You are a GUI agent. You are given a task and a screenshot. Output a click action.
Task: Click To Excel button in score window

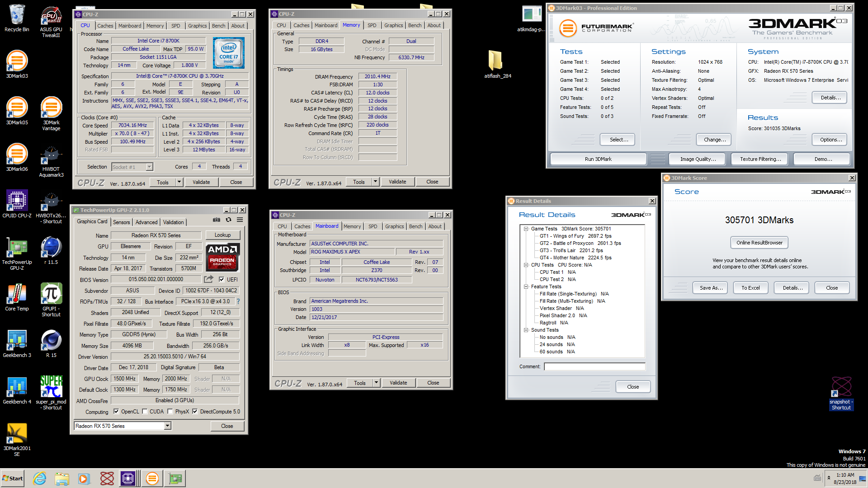750,288
